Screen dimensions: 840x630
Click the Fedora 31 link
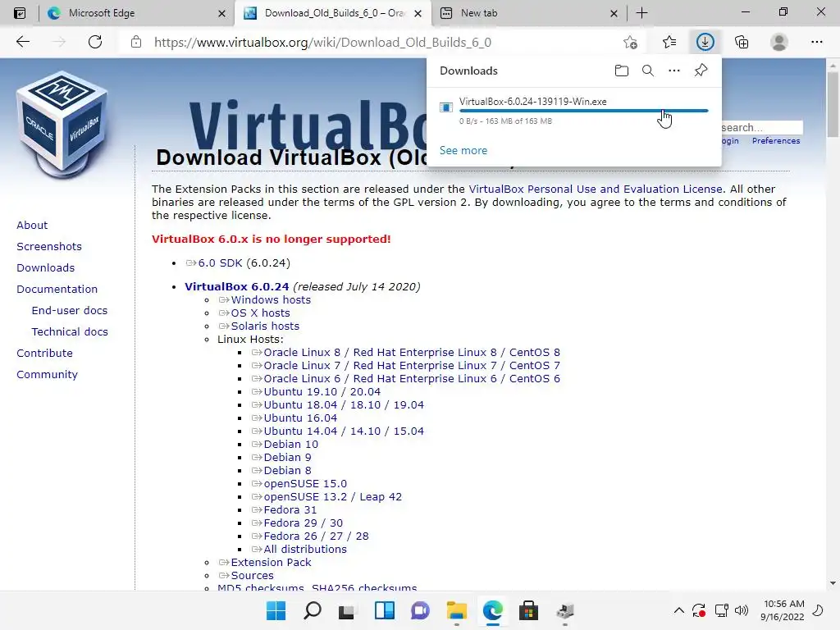[x=290, y=510]
